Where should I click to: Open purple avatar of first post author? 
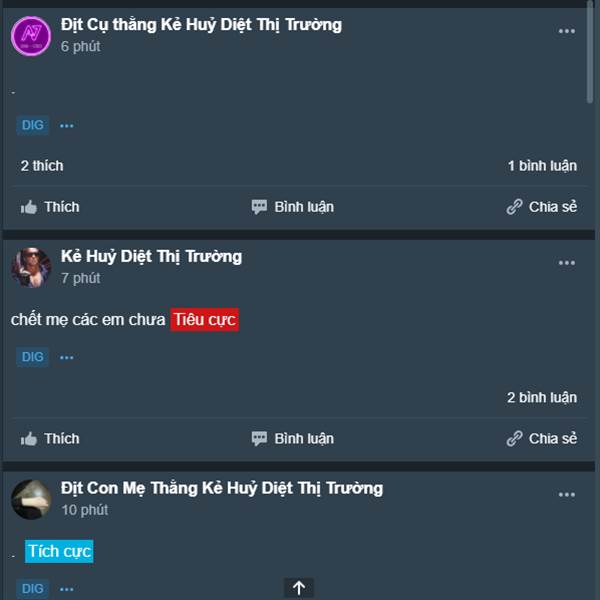pyautogui.click(x=31, y=36)
